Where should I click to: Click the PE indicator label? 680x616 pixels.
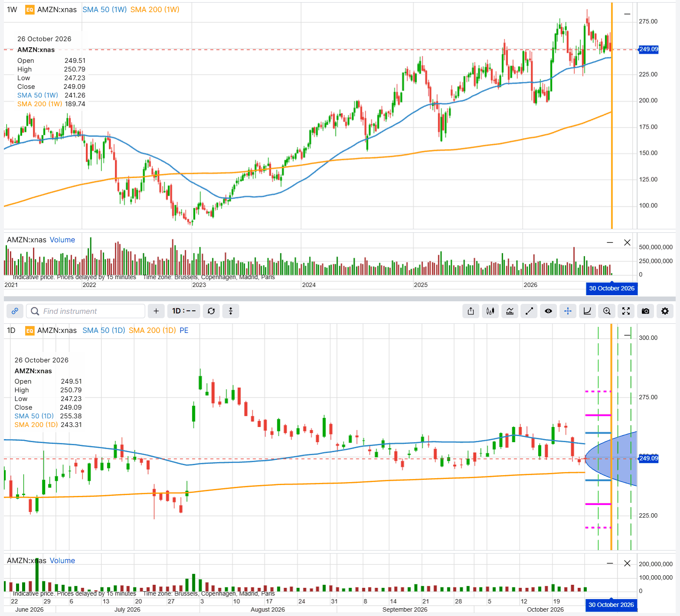point(184,330)
